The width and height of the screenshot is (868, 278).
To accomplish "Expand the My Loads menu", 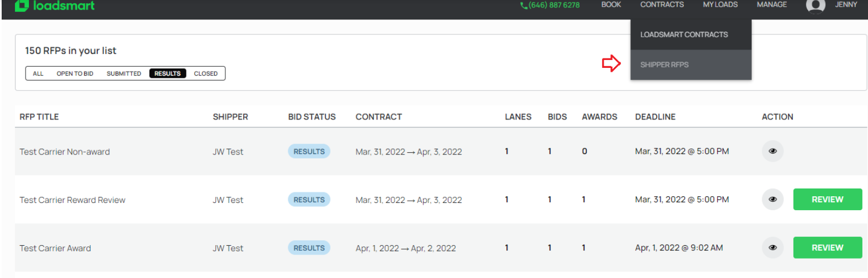I will pyautogui.click(x=720, y=4).
